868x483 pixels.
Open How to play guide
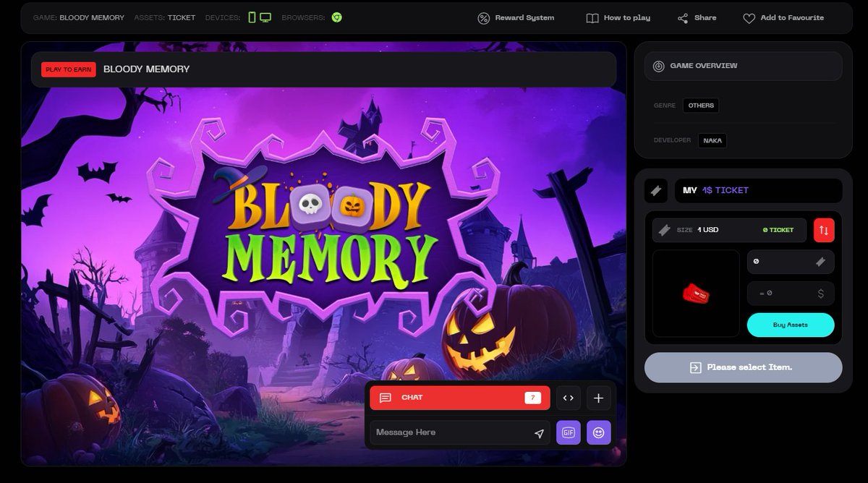618,17
